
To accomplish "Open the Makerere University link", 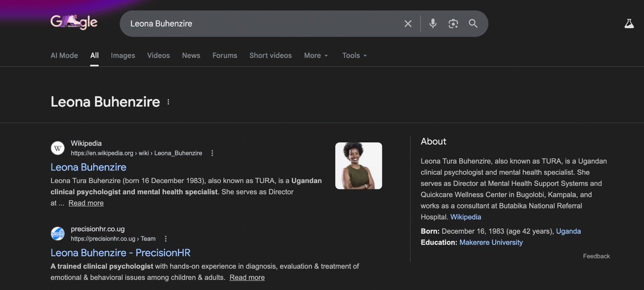I will 491,242.
